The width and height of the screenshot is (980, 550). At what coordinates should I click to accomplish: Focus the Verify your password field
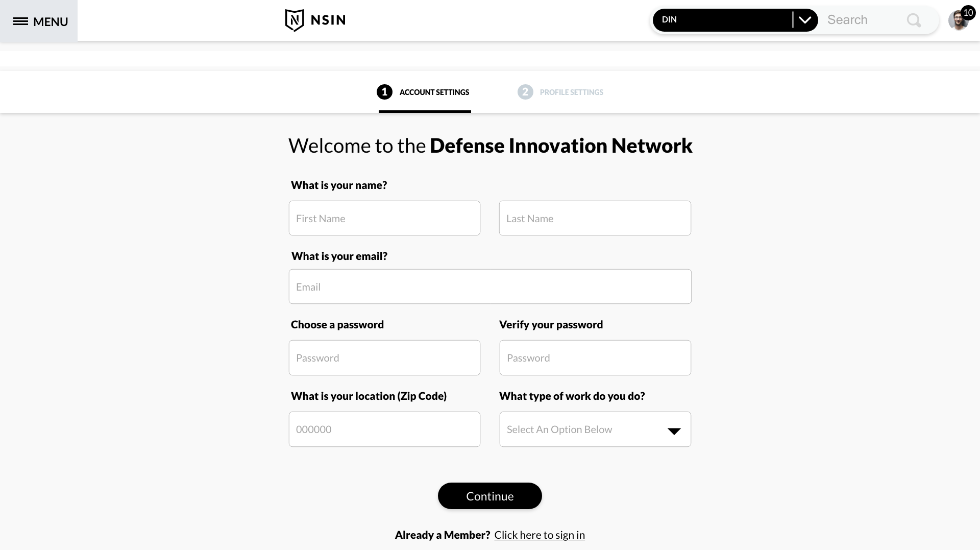click(x=595, y=358)
